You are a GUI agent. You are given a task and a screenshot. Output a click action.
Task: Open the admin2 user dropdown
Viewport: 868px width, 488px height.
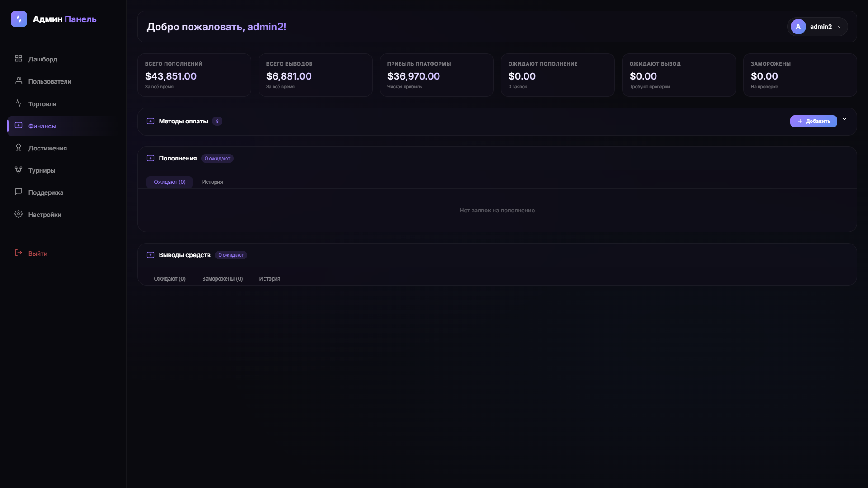[817, 27]
